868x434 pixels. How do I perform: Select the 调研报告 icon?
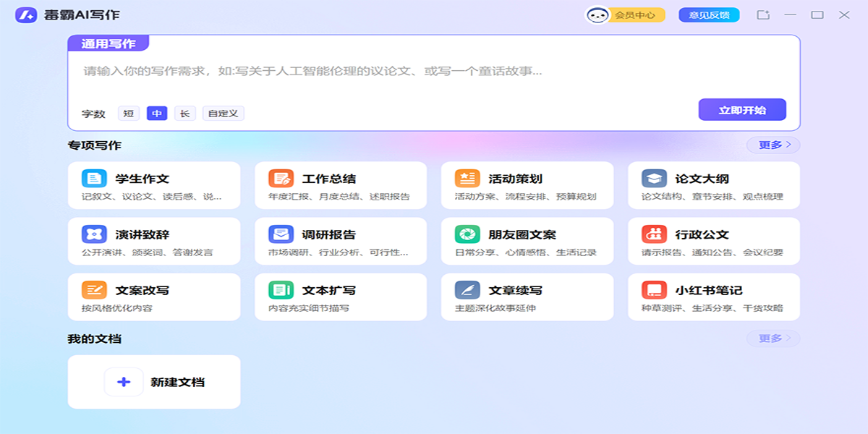point(281,234)
